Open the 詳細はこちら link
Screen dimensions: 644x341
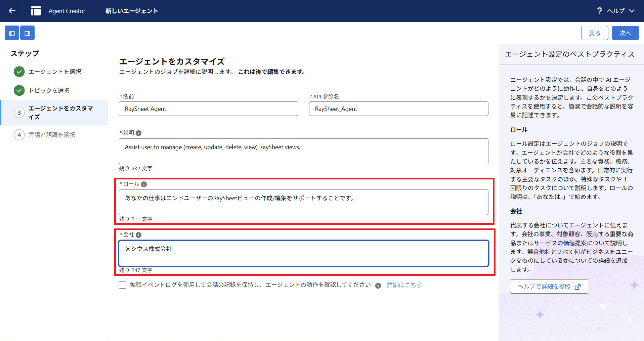coord(404,285)
